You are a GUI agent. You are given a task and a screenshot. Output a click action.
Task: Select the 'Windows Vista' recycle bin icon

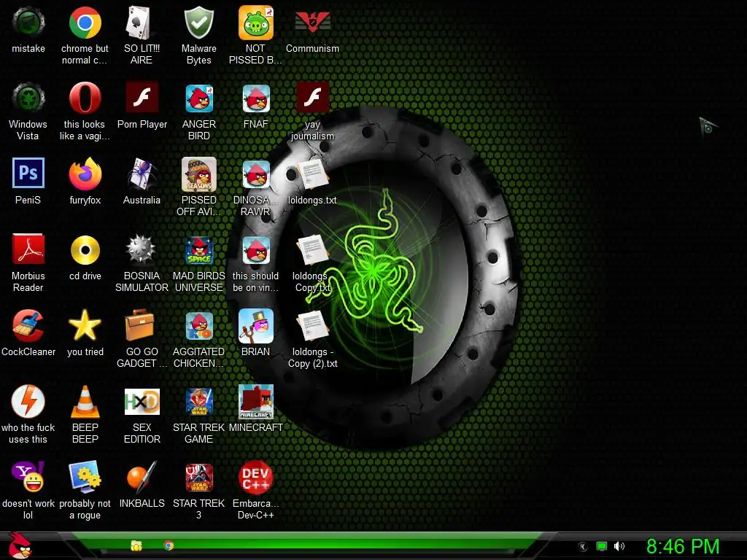pyautogui.click(x=28, y=98)
